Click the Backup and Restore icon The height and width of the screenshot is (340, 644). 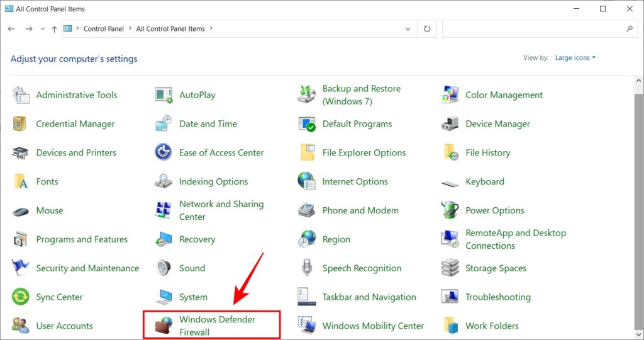click(307, 95)
